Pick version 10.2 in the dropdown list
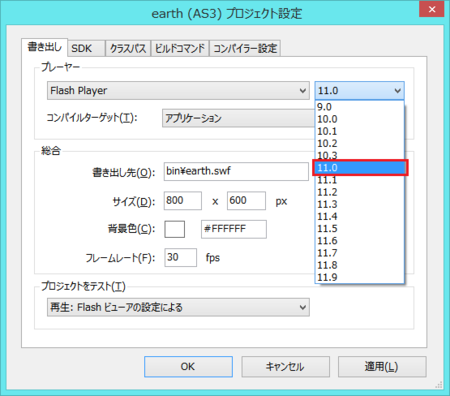Image resolution: width=450 pixels, height=396 pixels. (360, 143)
